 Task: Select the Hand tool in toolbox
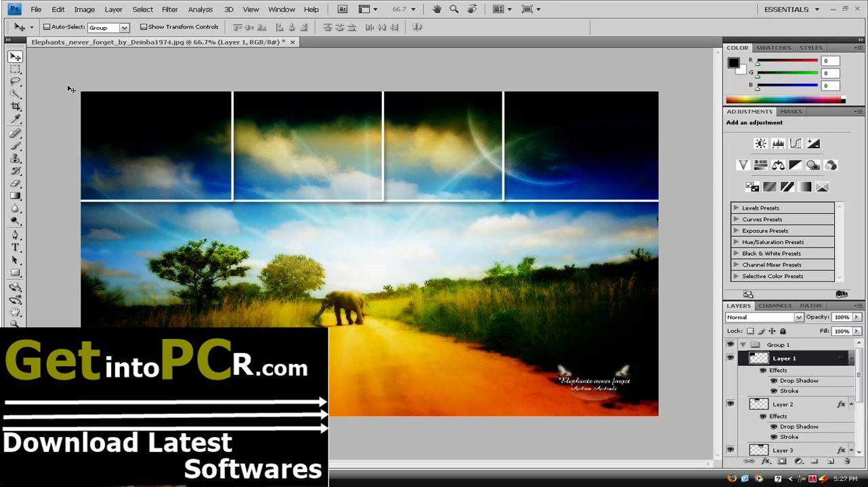[x=15, y=312]
